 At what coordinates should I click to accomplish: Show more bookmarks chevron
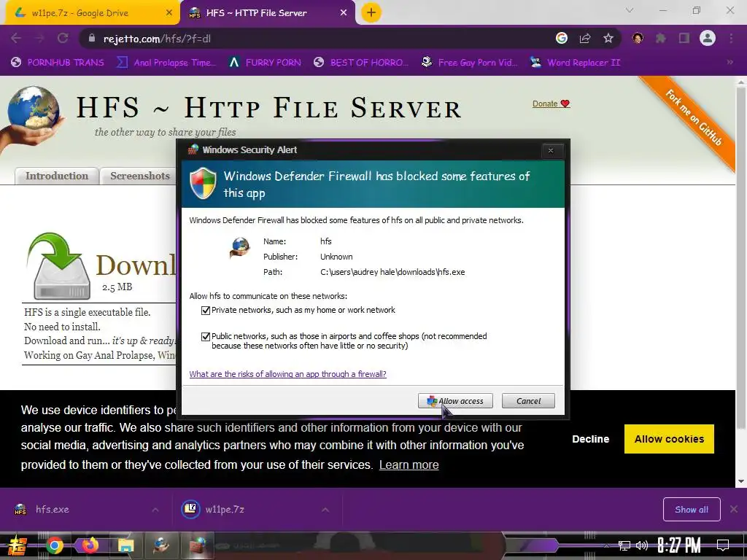tap(729, 63)
